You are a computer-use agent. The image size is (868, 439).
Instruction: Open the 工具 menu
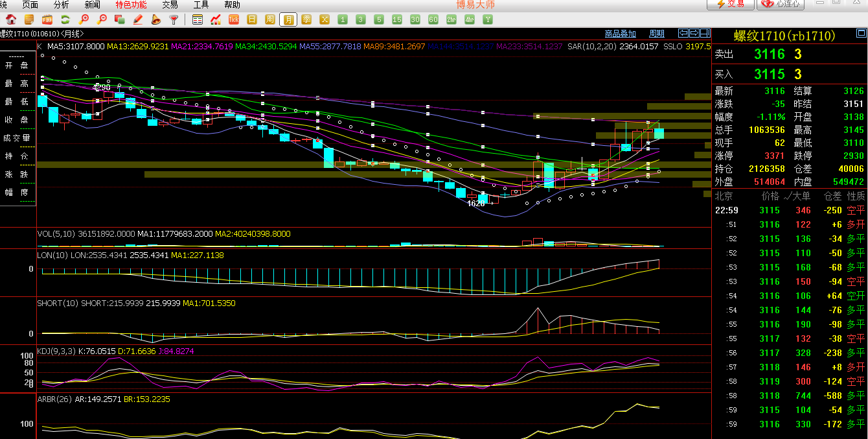201,5
